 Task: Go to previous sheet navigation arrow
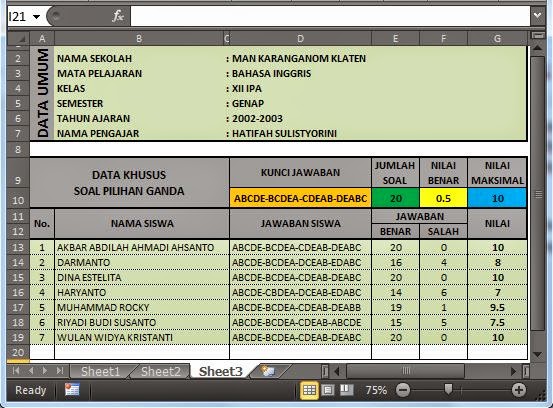coord(31,371)
